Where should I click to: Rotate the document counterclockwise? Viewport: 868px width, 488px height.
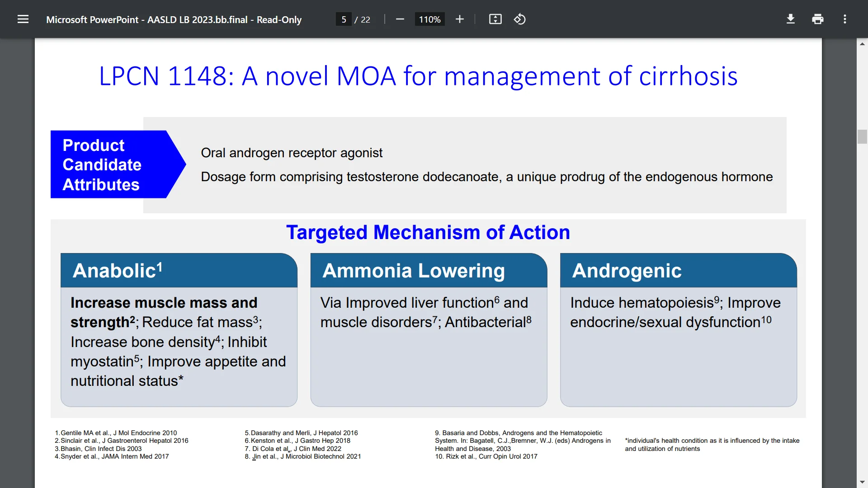pyautogui.click(x=519, y=19)
